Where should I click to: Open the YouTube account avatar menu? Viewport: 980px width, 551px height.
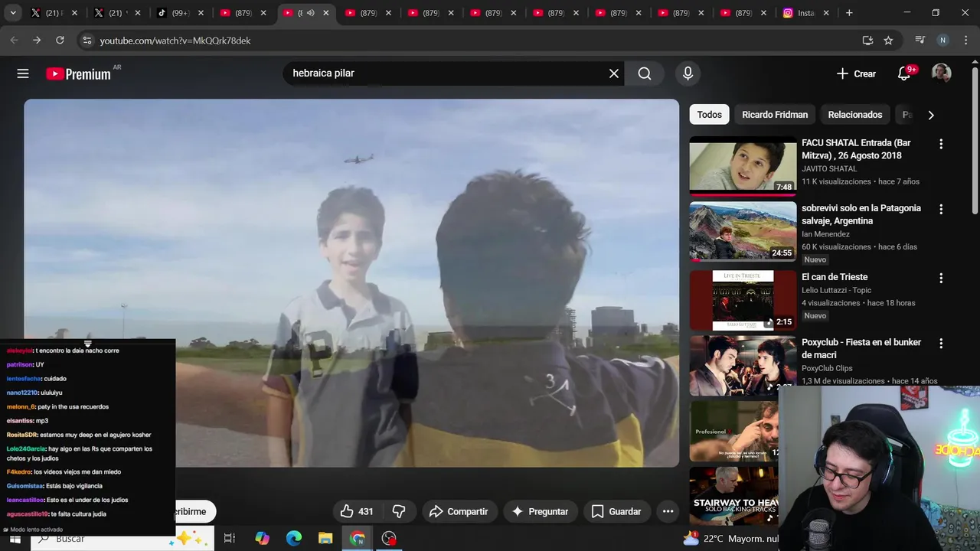coord(941,73)
